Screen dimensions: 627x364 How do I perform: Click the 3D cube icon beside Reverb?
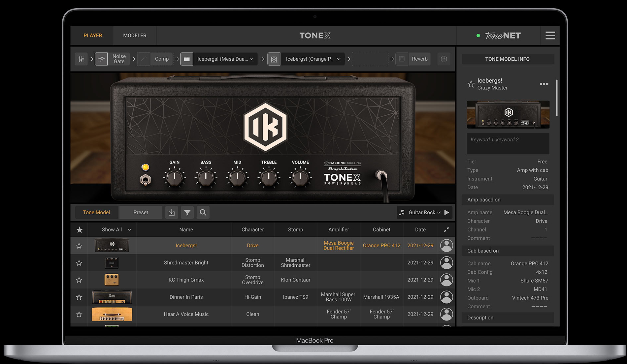tap(444, 59)
